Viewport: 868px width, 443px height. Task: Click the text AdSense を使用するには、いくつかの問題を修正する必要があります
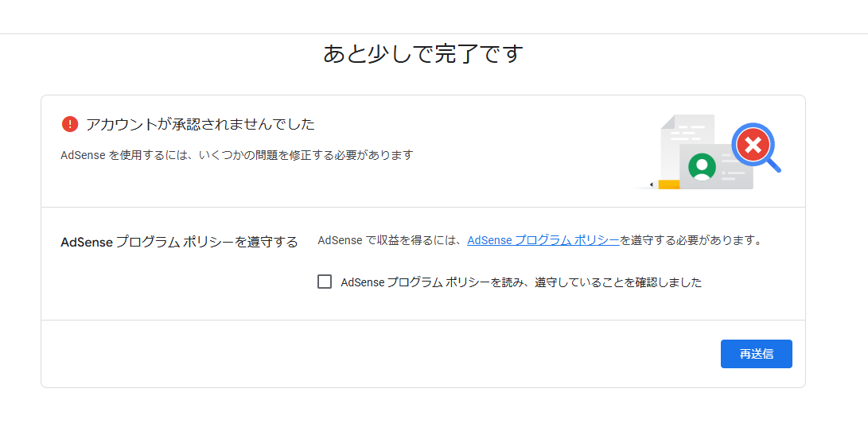click(x=237, y=155)
